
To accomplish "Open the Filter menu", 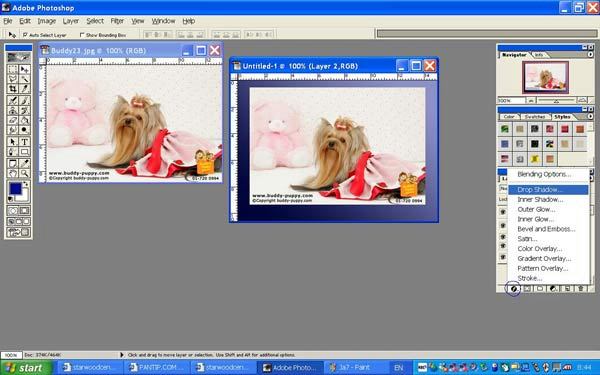I will [x=117, y=21].
